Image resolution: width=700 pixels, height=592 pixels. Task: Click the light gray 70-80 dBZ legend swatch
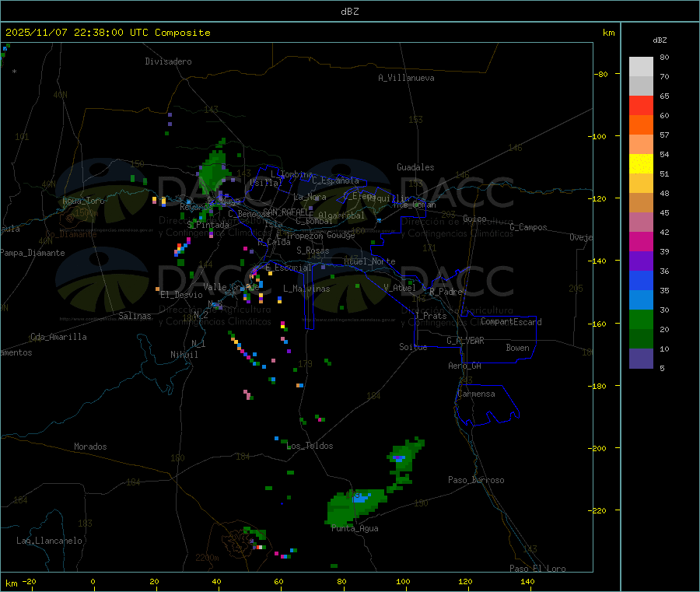[641, 67]
